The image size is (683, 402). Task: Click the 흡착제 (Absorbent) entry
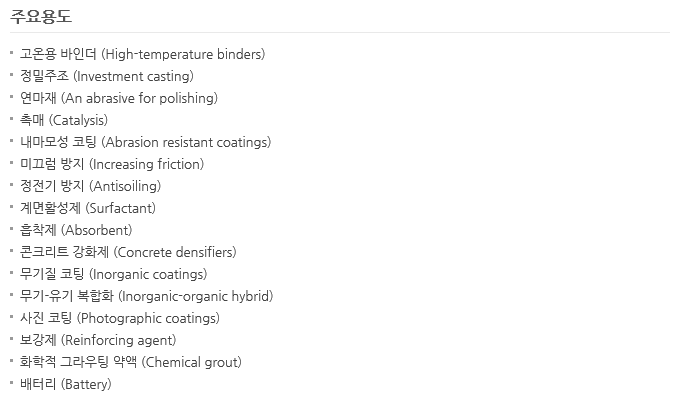pos(76,230)
